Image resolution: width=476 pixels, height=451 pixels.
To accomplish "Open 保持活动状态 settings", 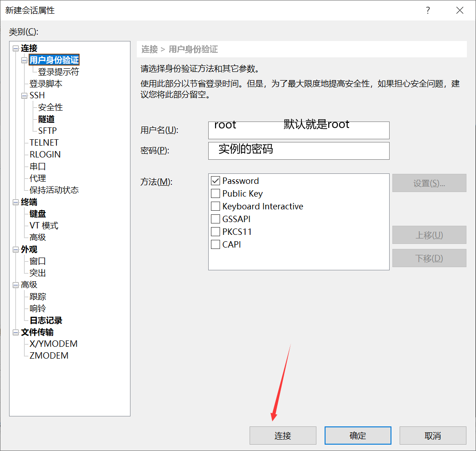I will pyautogui.click(x=54, y=191).
